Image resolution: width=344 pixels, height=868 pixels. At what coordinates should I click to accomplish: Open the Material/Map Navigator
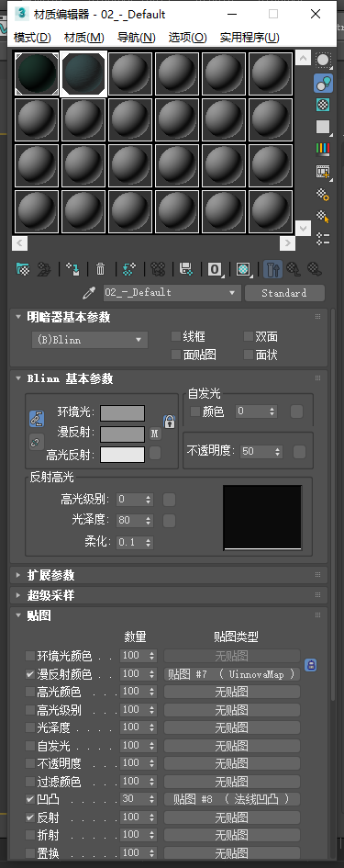tap(324, 239)
